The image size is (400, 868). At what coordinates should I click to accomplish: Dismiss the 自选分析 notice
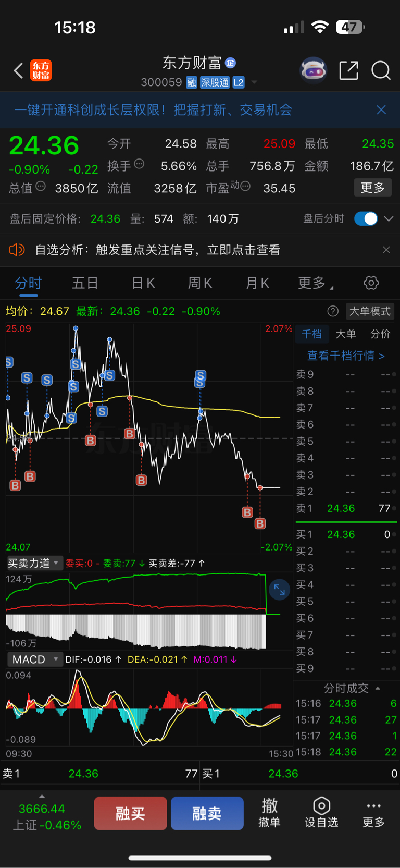point(386,250)
